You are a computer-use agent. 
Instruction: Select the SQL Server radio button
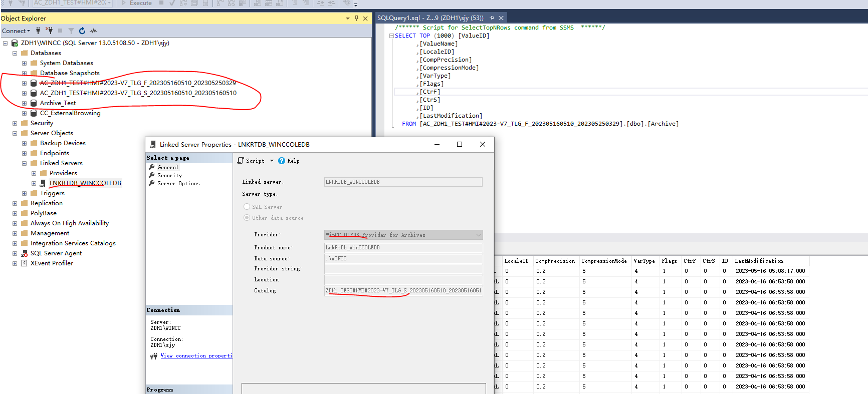click(x=247, y=207)
